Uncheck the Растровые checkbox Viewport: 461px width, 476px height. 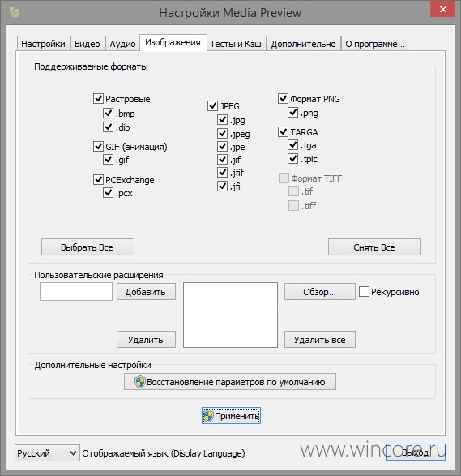point(98,98)
